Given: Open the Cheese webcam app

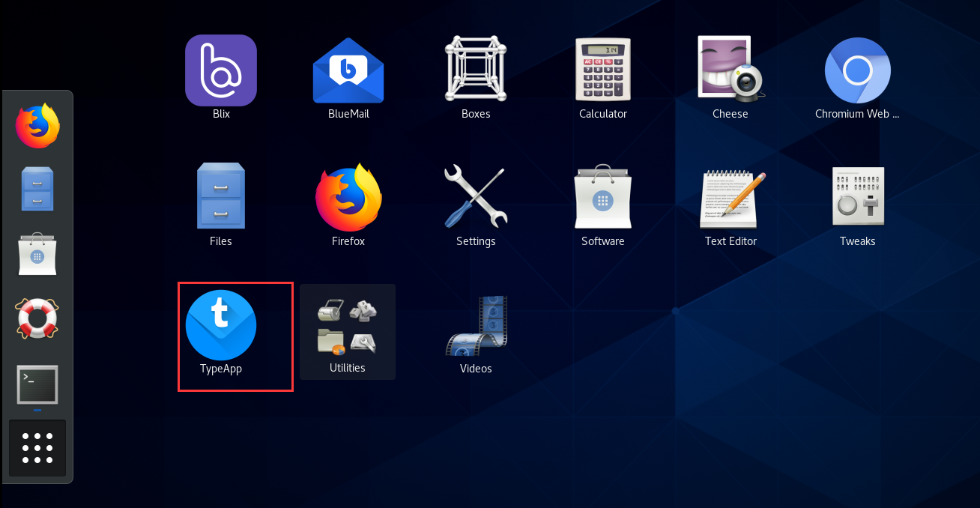Looking at the screenshot, I should [731, 69].
